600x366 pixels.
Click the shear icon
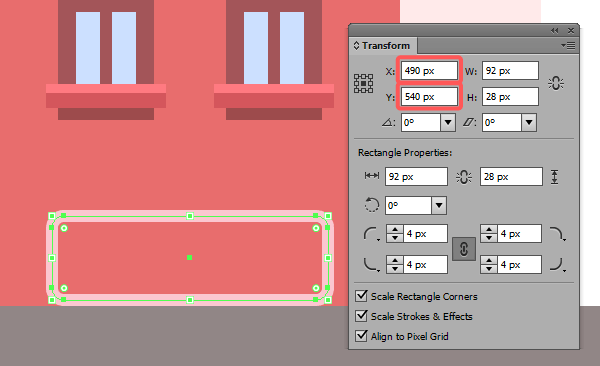[x=469, y=123]
